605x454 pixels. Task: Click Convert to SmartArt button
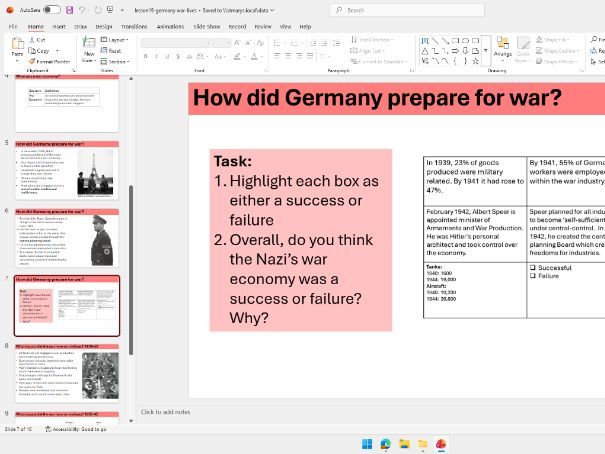[379, 61]
